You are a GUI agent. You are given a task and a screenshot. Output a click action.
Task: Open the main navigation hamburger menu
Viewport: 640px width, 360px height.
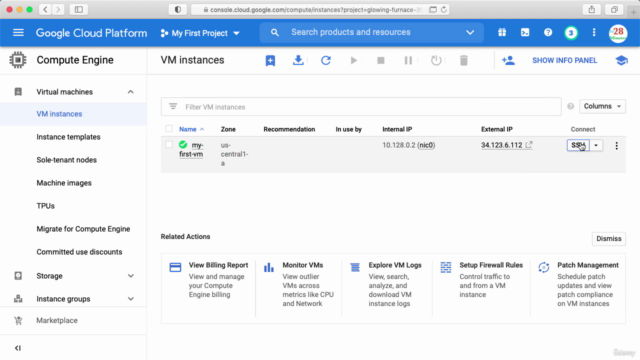(18, 33)
